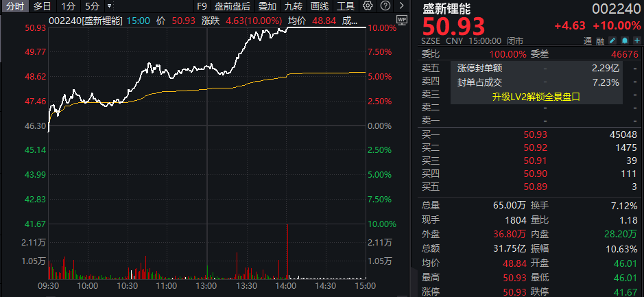Screen dimensions: 644x297
Task: Switch to the 多日 multi-day tab
Action: [43, 6]
